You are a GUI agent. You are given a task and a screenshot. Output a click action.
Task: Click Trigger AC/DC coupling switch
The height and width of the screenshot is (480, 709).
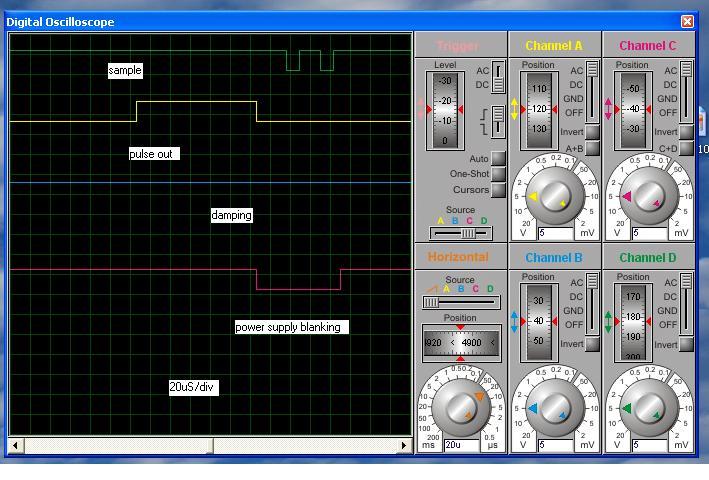498,77
